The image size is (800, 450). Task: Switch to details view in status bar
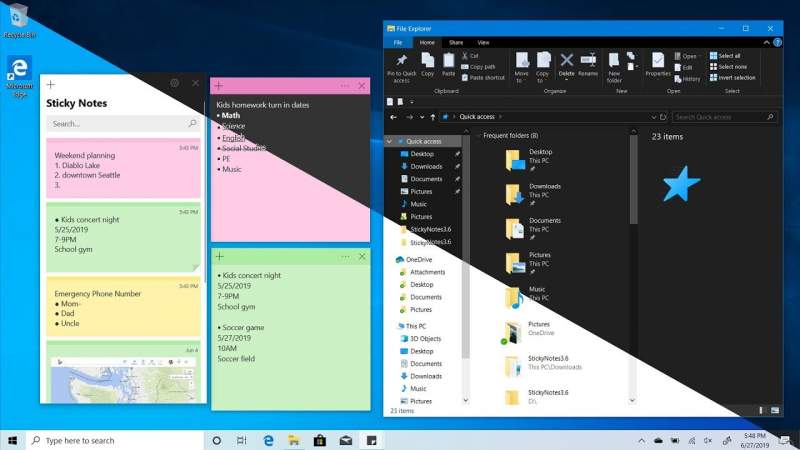point(761,410)
